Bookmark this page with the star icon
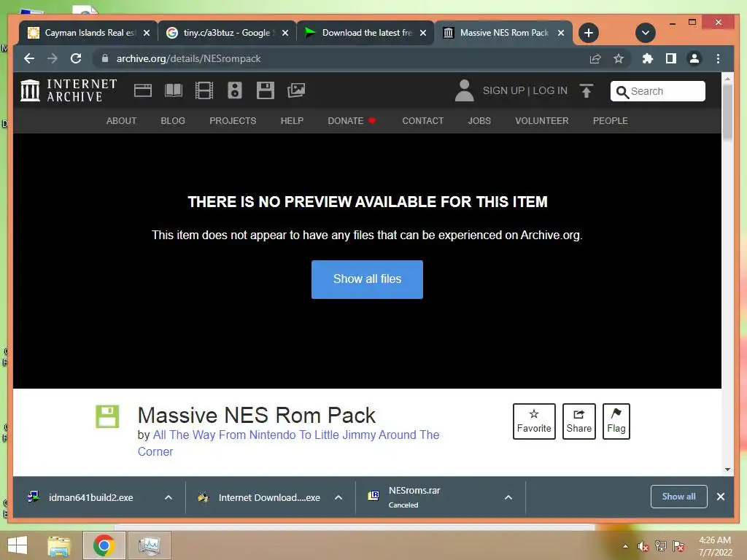The height and width of the screenshot is (560, 747). [x=619, y=58]
